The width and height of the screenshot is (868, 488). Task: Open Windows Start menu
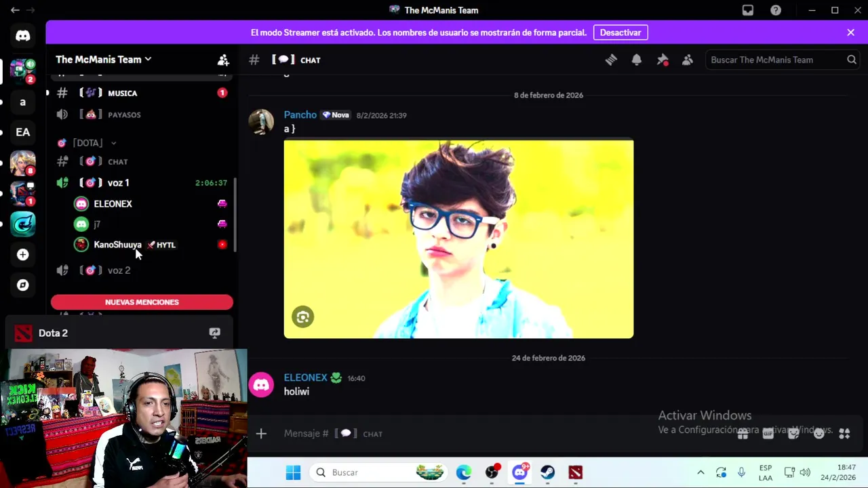pyautogui.click(x=293, y=472)
